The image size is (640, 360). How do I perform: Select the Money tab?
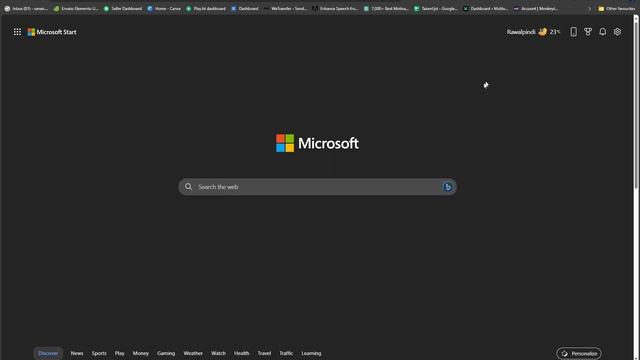pos(140,353)
